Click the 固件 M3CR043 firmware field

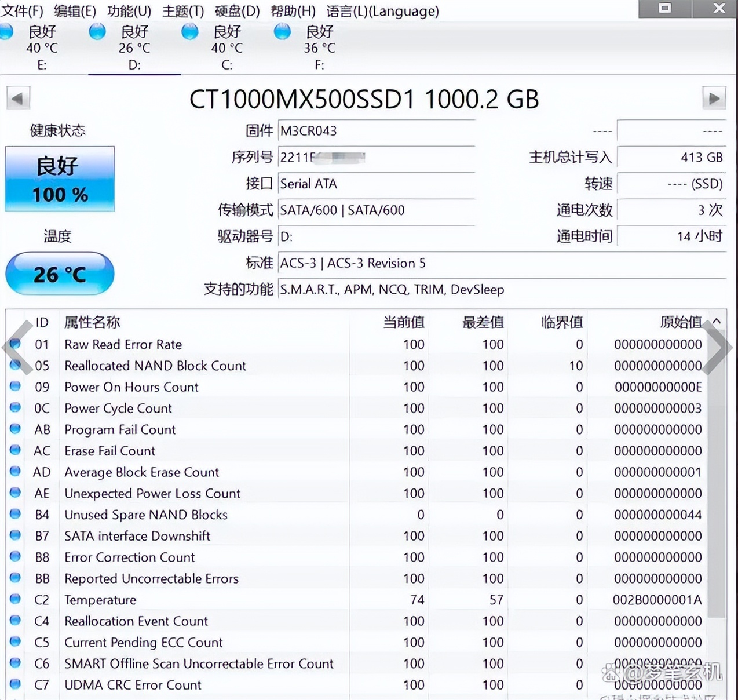coord(375,131)
